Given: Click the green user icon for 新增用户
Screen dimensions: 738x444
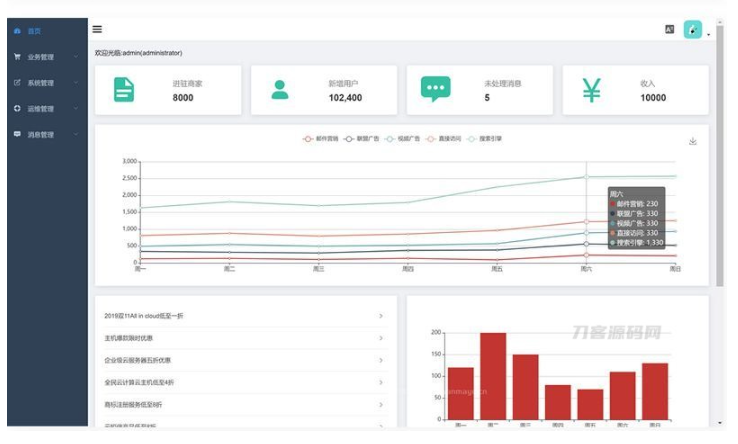Looking at the screenshot, I should point(280,90).
